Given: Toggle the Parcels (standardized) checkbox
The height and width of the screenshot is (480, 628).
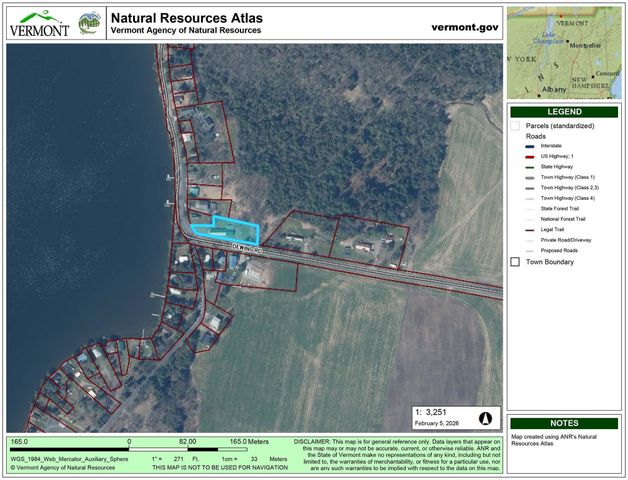Looking at the screenshot, I should [516, 126].
